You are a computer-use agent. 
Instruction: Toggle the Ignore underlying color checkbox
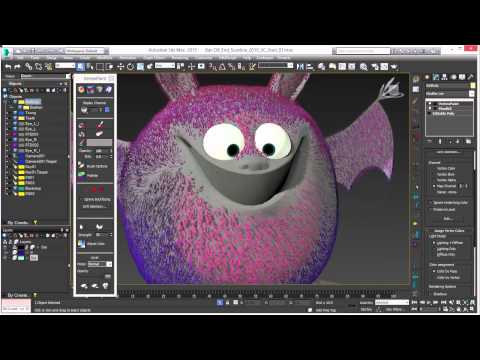(430, 203)
